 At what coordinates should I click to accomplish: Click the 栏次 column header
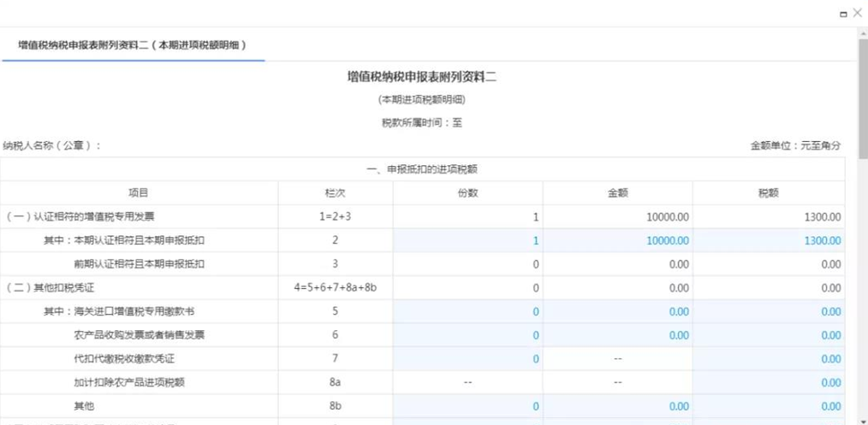pos(336,193)
